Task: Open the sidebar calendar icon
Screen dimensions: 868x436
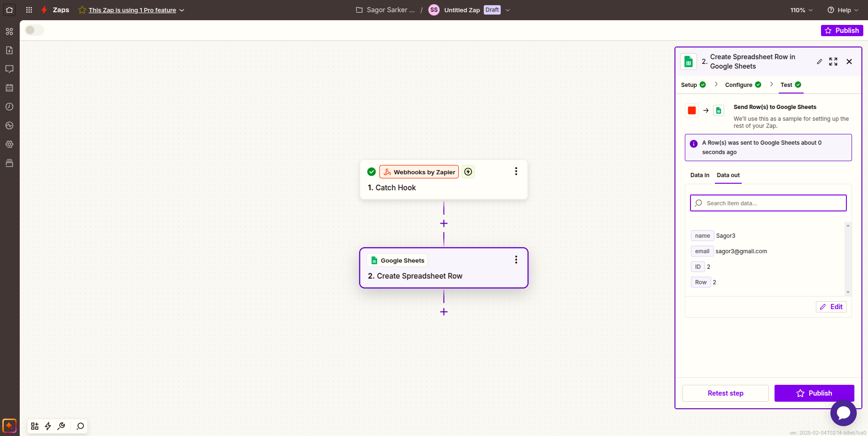Action: (9, 88)
